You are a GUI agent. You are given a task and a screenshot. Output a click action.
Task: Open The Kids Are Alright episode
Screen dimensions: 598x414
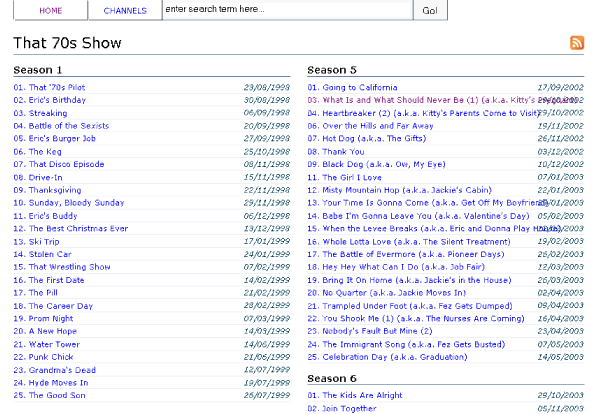[x=355, y=395]
